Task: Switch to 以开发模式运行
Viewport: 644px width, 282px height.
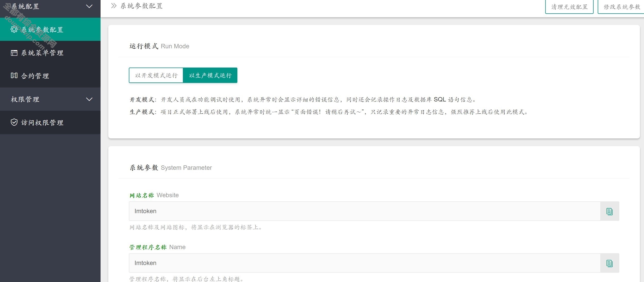Action: [x=156, y=75]
